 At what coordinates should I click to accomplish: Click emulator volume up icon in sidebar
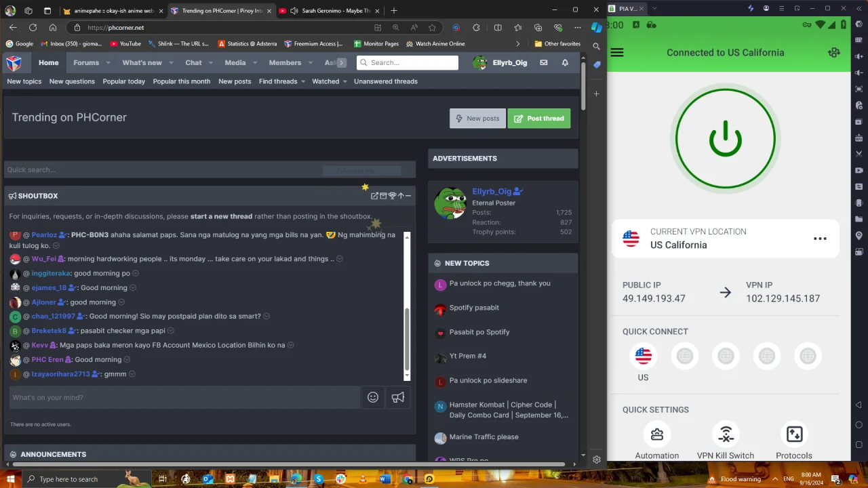pyautogui.click(x=859, y=56)
